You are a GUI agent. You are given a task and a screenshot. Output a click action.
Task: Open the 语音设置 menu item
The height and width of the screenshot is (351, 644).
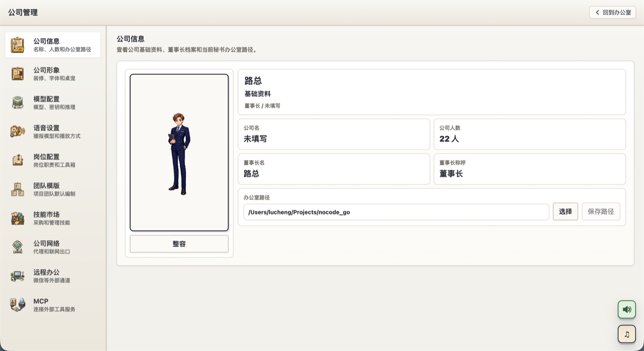(x=53, y=132)
